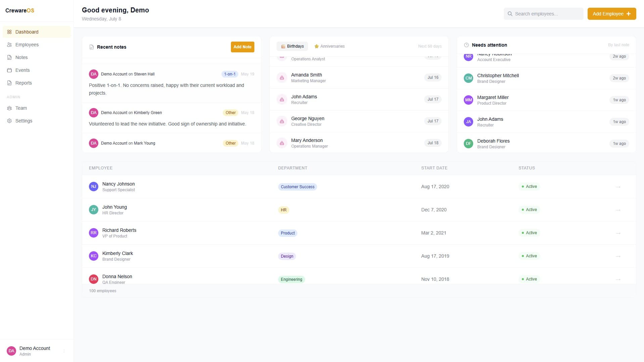Click the search magnifier icon
This screenshot has height=362, width=644.
pyautogui.click(x=510, y=14)
